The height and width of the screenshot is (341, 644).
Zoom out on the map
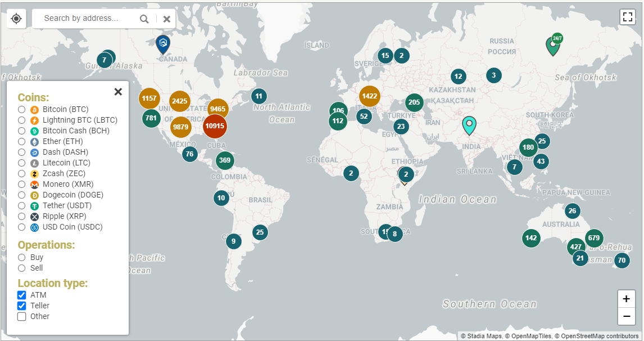click(626, 317)
